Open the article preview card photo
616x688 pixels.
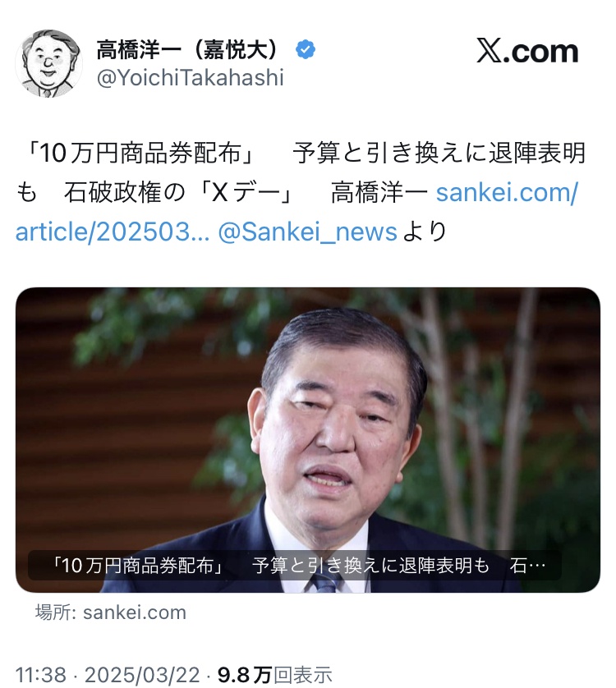(308, 440)
